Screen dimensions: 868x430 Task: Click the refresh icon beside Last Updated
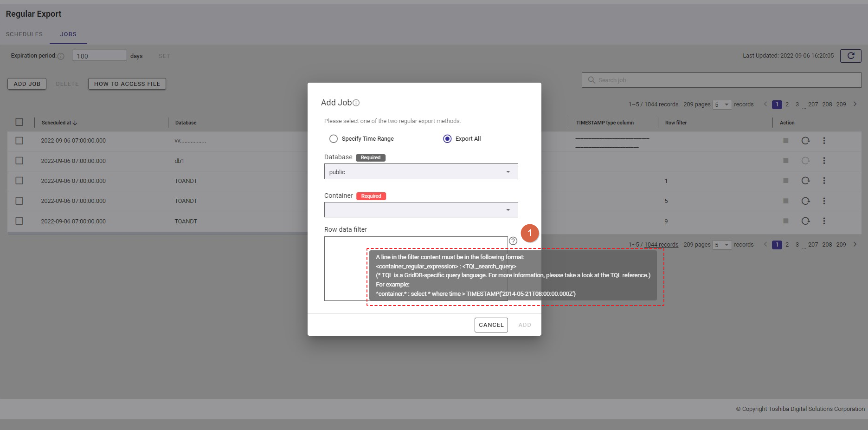tap(850, 56)
